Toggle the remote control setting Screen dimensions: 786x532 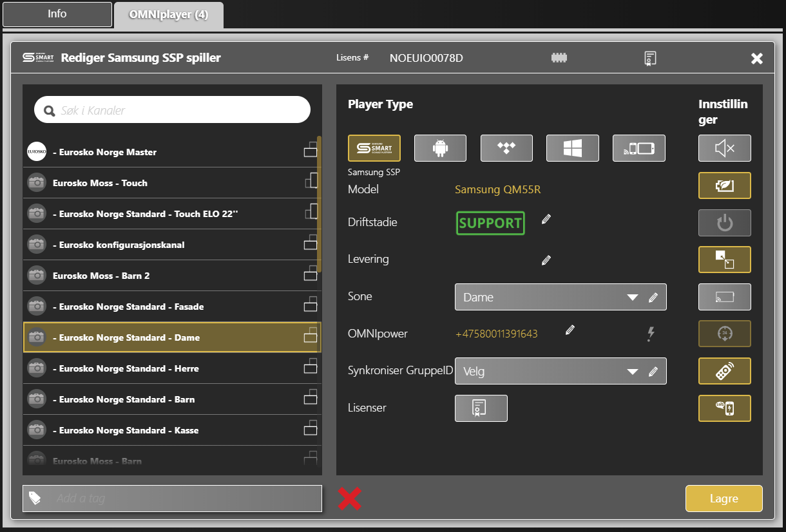click(x=725, y=371)
